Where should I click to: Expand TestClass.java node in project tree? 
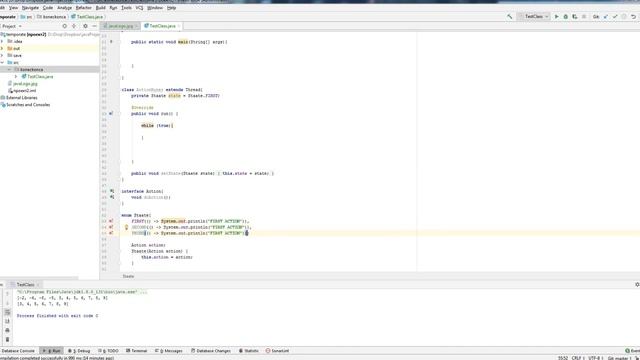tap(16, 77)
